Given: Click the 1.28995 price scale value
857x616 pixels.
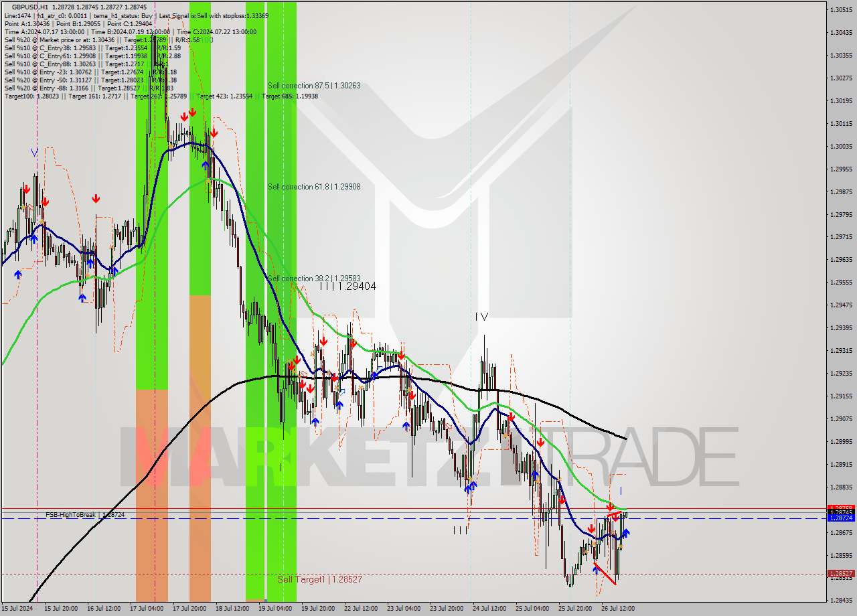Looking at the screenshot, I should pos(840,441).
